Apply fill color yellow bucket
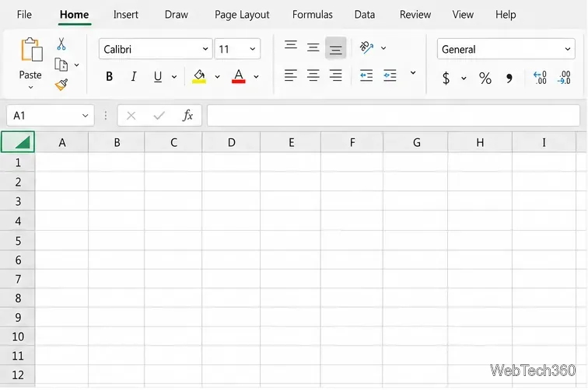Screen dimensions: 588x390 (x=199, y=76)
